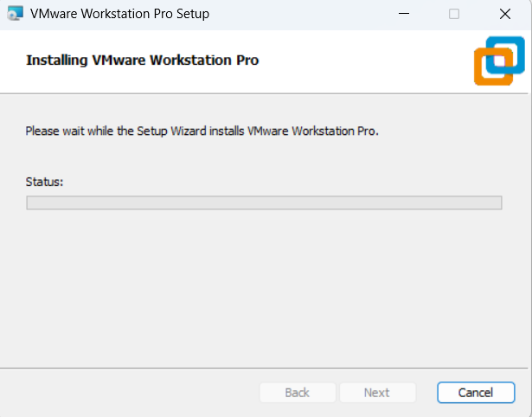Minimize the VMware Setup window
Screen dimensions: 532x417
405,14
